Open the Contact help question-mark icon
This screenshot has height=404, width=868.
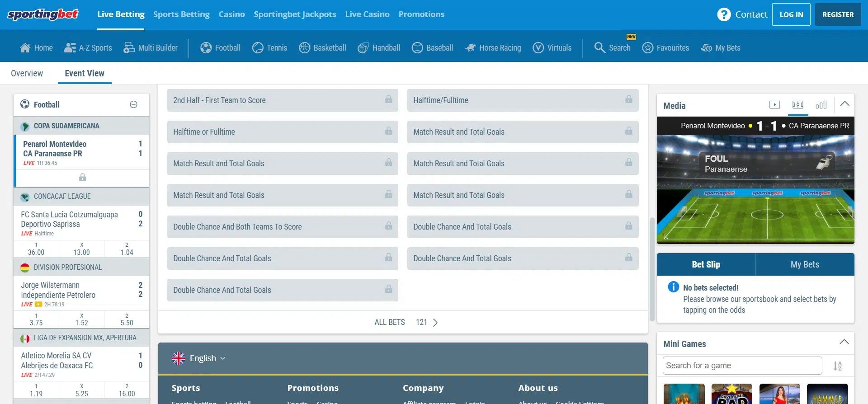[x=724, y=14]
